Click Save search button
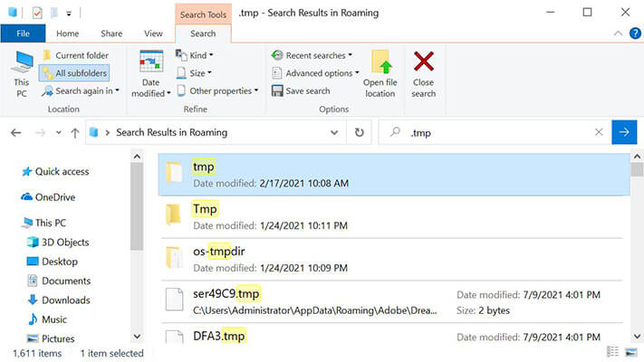The width and height of the screenshot is (644, 362). pyautogui.click(x=307, y=90)
